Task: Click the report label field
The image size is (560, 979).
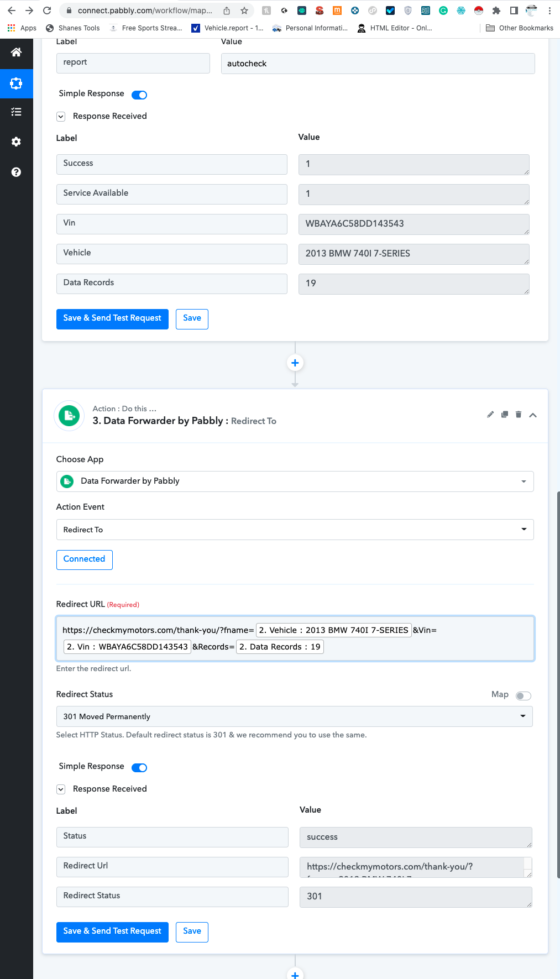Action: pyautogui.click(x=133, y=63)
